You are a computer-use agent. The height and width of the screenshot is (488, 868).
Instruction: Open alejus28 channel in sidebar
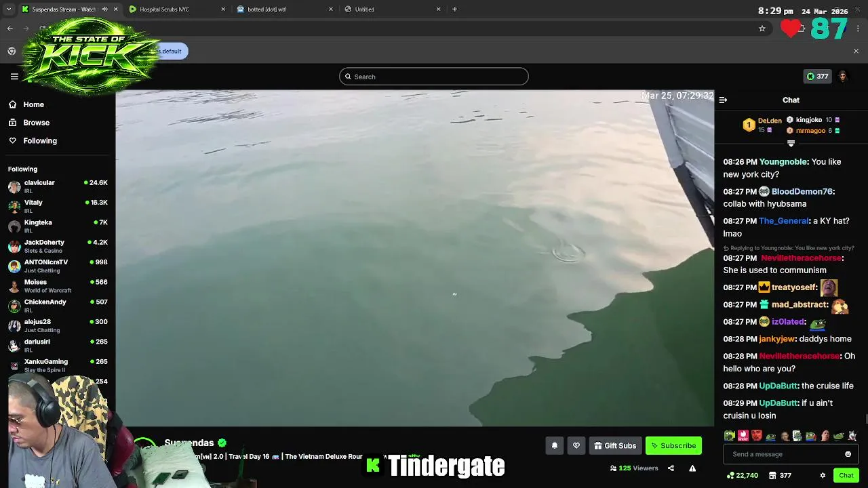coord(58,325)
